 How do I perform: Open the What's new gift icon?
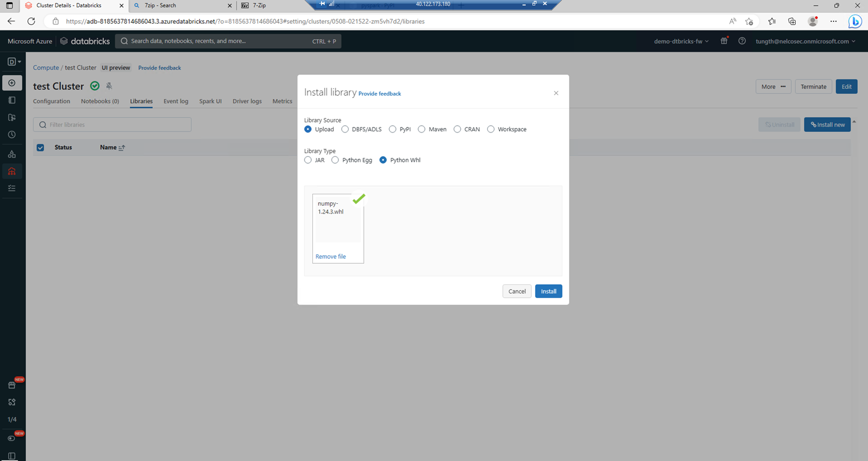pyautogui.click(x=724, y=41)
